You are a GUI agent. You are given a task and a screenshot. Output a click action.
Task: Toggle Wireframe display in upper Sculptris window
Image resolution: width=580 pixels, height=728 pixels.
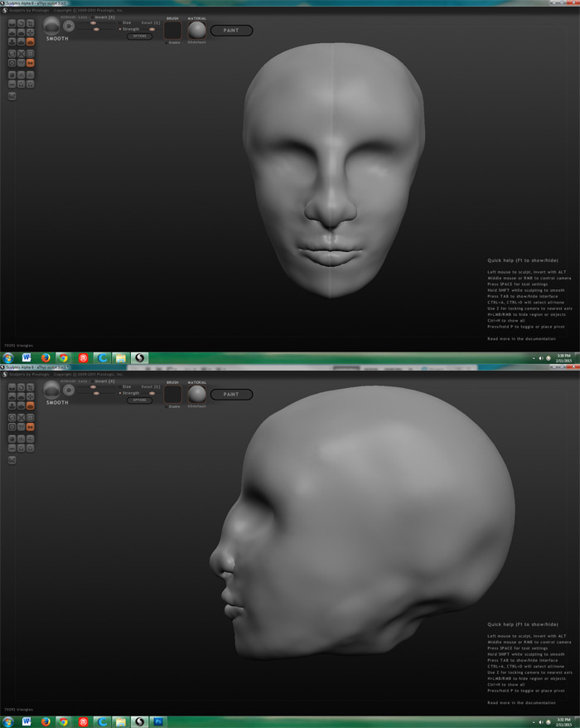[x=22, y=63]
